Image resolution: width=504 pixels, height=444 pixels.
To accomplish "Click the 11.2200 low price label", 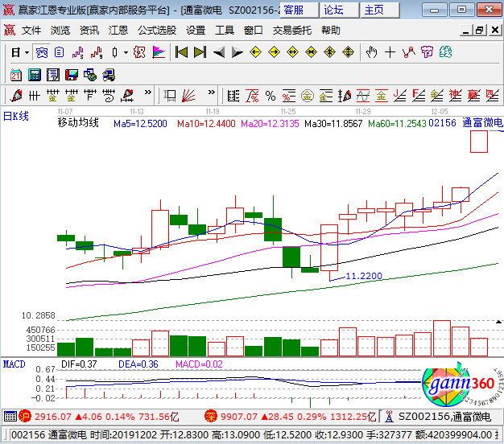I will [364, 276].
